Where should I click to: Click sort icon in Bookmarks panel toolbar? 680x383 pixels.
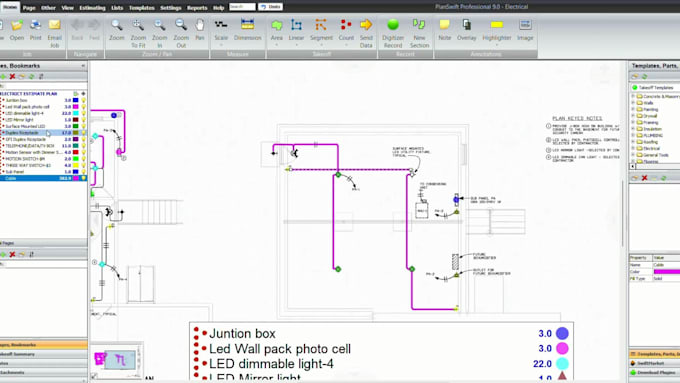[41, 76]
